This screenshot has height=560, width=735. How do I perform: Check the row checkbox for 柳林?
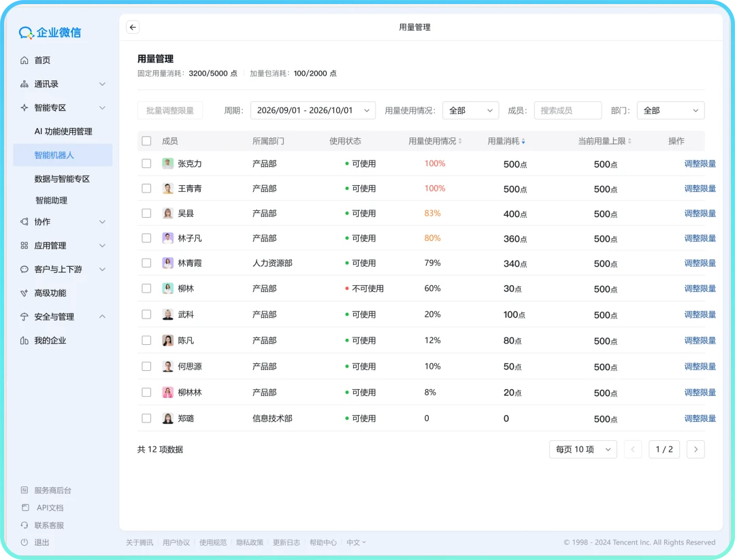pyautogui.click(x=147, y=289)
